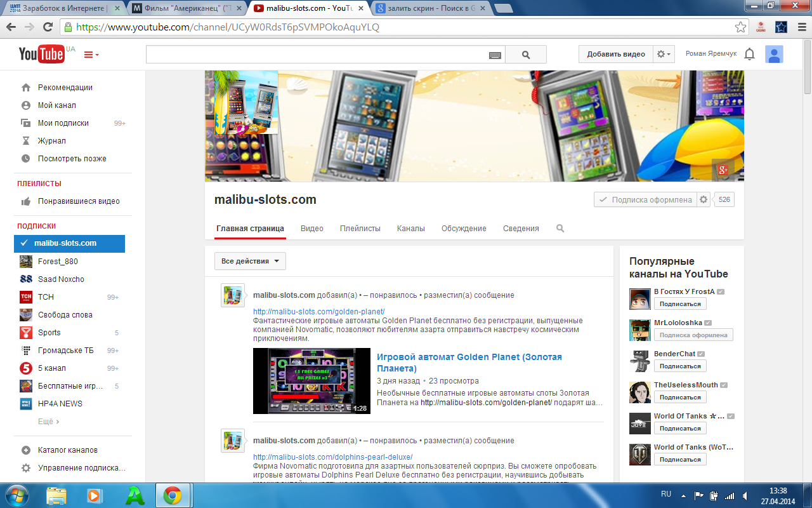The image size is (812, 508).
Task: Switch to the Сведения tab
Action: coord(521,229)
